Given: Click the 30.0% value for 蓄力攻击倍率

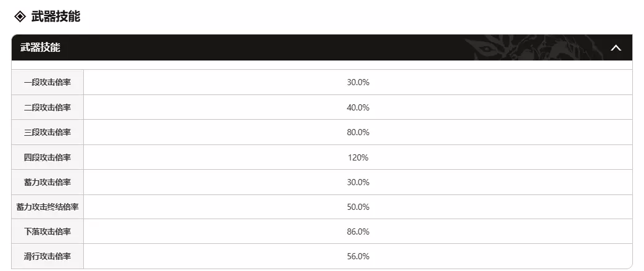Looking at the screenshot, I should [358, 182].
